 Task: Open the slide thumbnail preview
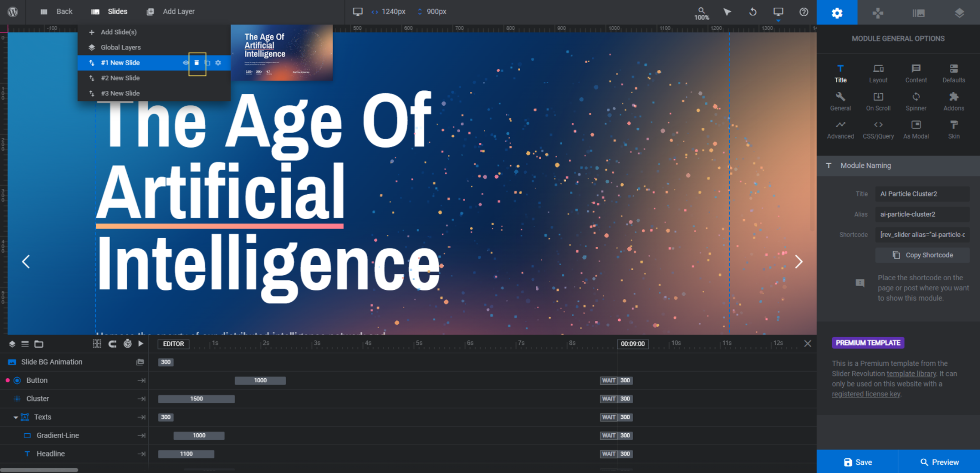[282, 53]
